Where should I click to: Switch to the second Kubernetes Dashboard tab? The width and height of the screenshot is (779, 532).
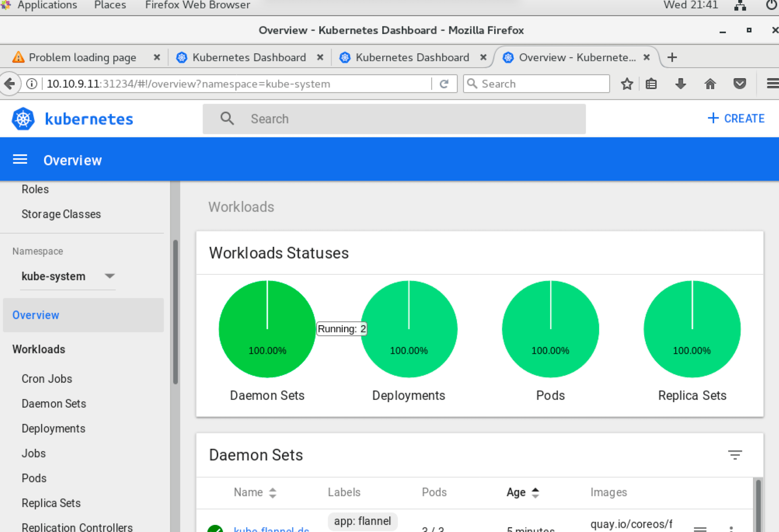click(412, 57)
